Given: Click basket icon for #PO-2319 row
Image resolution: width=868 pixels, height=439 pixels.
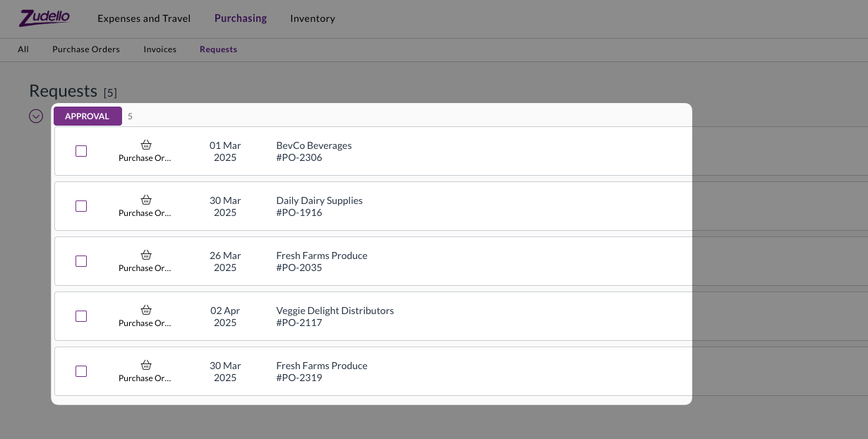Looking at the screenshot, I should (x=146, y=365).
